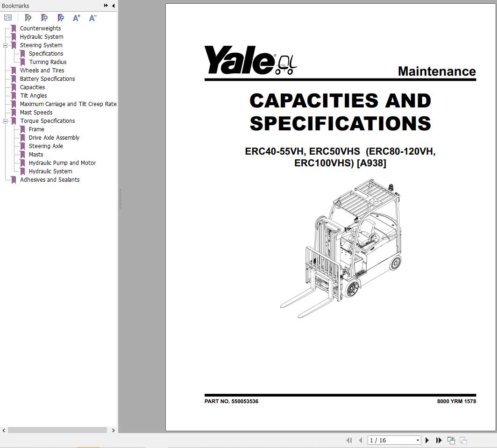497x448 pixels.
Task: Jump to the Capacities bookmark
Action: point(32,87)
